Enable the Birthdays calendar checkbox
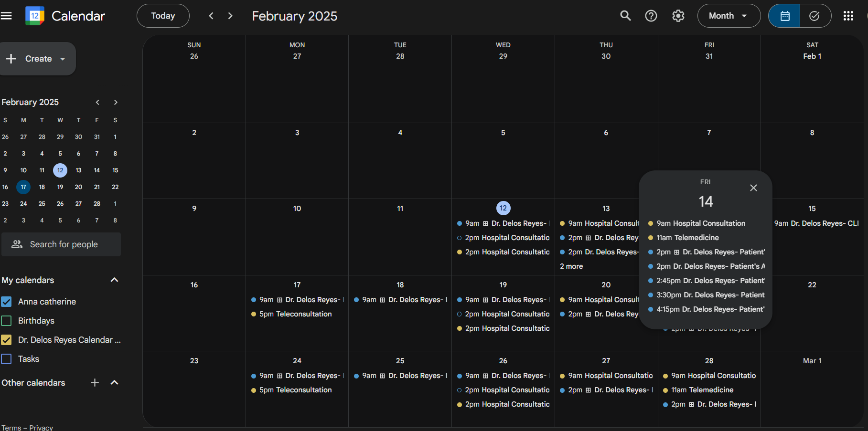The image size is (868, 431). pos(6,321)
